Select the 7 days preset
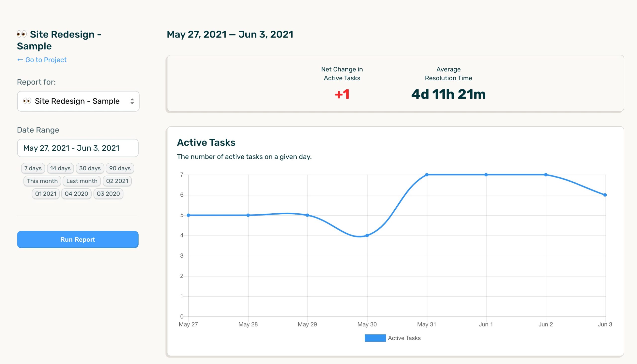Viewport: 637px width, 364px height. click(33, 168)
